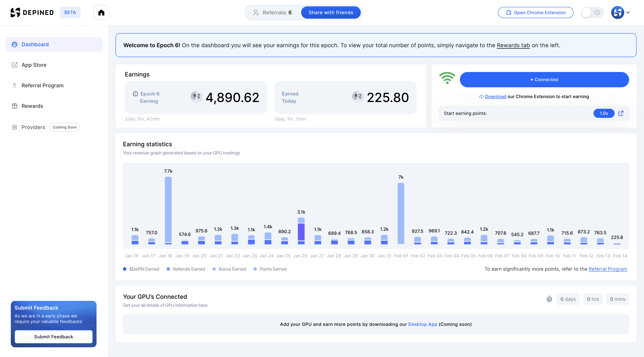Expand the profile dropdown chevron

[628, 12]
